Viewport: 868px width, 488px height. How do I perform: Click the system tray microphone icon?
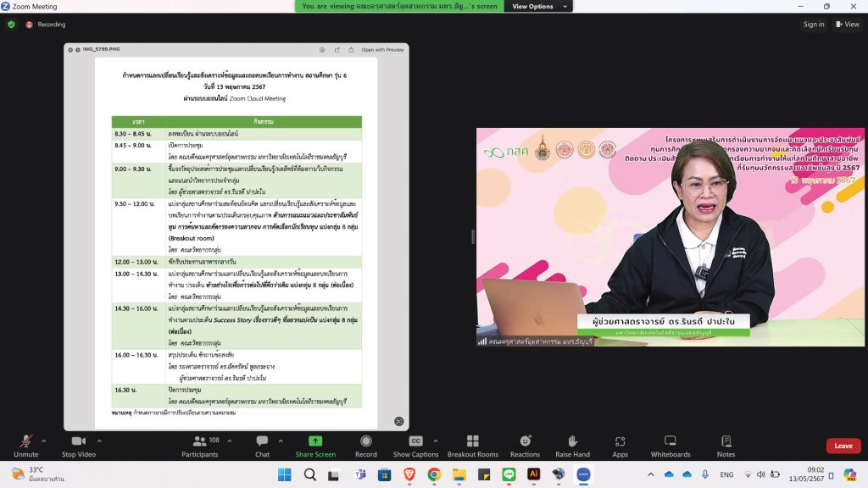pyautogui.click(x=705, y=474)
